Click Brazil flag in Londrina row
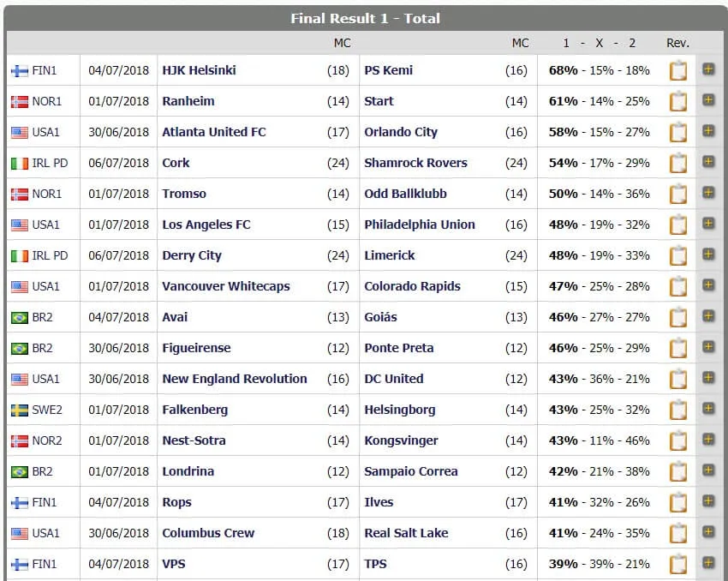The image size is (728, 581). [x=20, y=472]
